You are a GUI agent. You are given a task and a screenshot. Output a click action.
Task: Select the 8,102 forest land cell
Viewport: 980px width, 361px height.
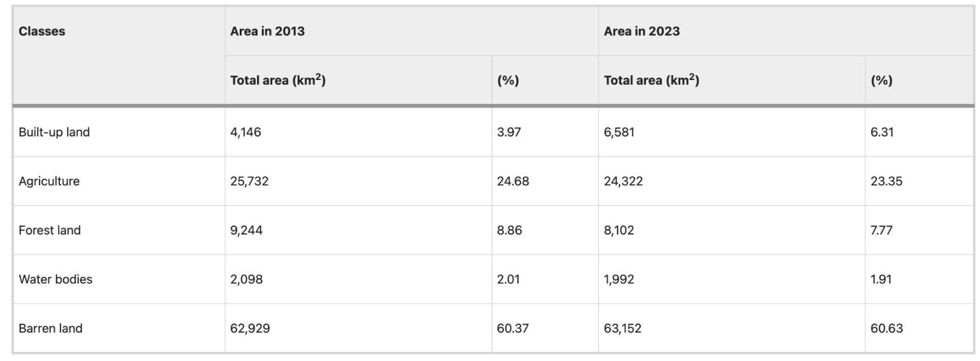(x=619, y=231)
